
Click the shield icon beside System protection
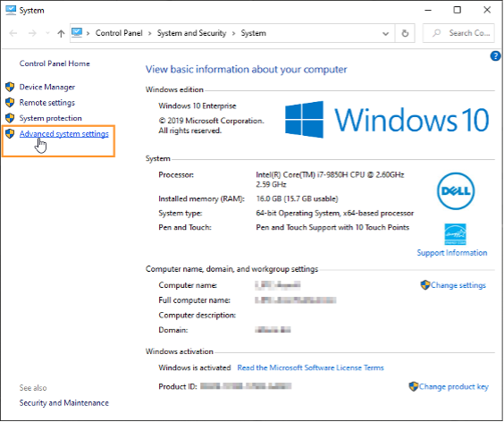point(10,118)
